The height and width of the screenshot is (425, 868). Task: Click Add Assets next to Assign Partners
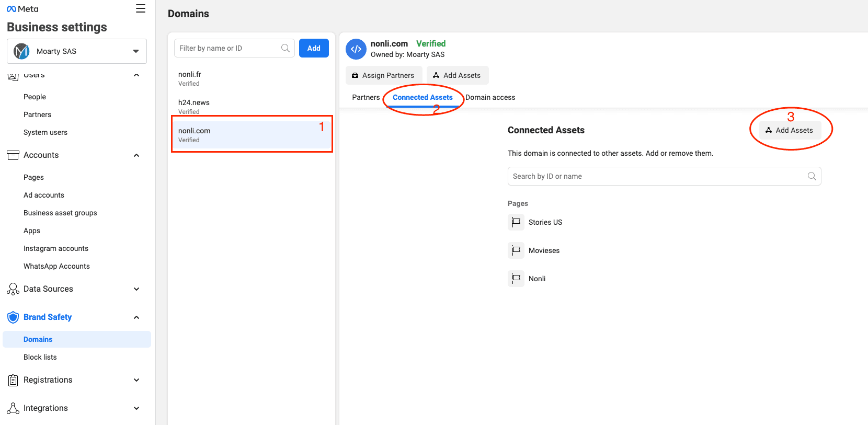[x=458, y=75]
